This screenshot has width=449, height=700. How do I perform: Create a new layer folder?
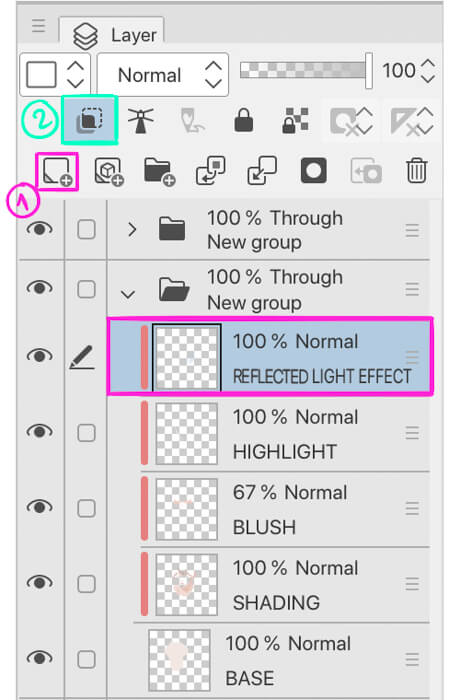pos(159,171)
